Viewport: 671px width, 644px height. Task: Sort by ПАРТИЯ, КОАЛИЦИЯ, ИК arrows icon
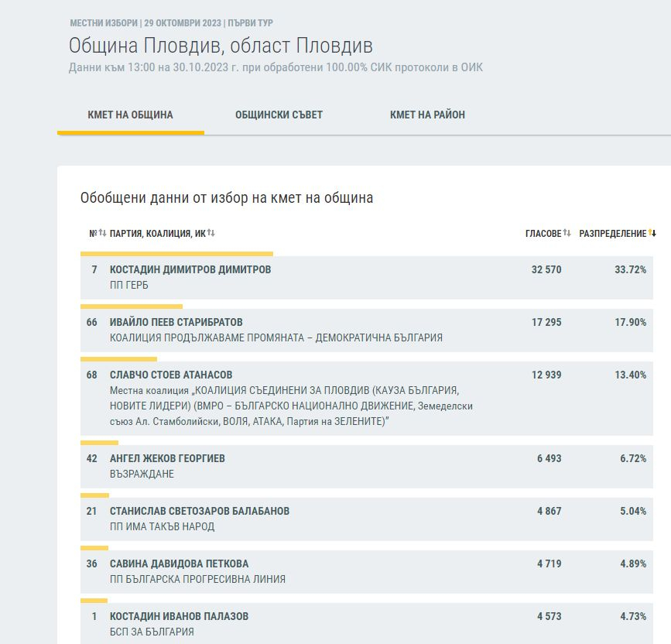211,233
